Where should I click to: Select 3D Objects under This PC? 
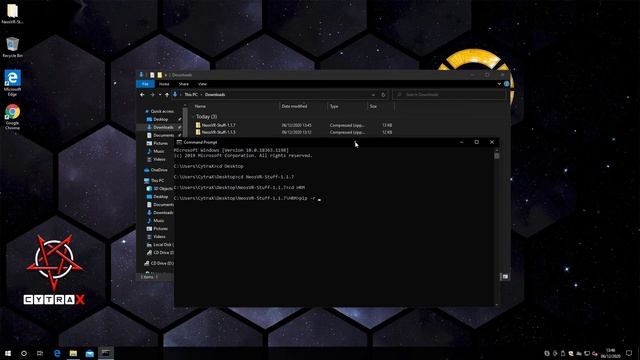pyautogui.click(x=160, y=189)
